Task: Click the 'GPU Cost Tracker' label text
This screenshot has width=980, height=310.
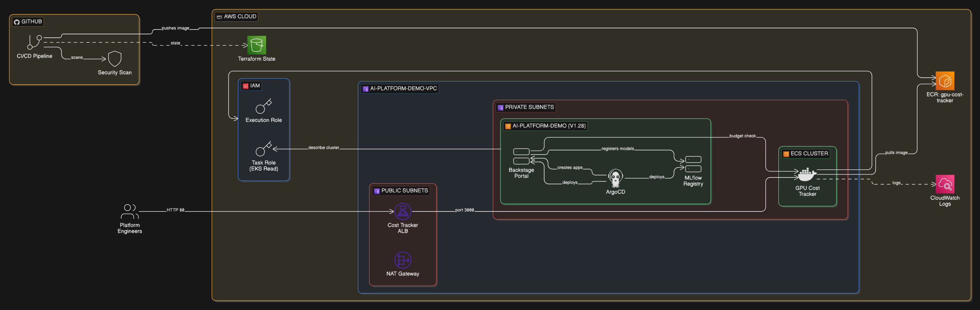Action: point(807,191)
